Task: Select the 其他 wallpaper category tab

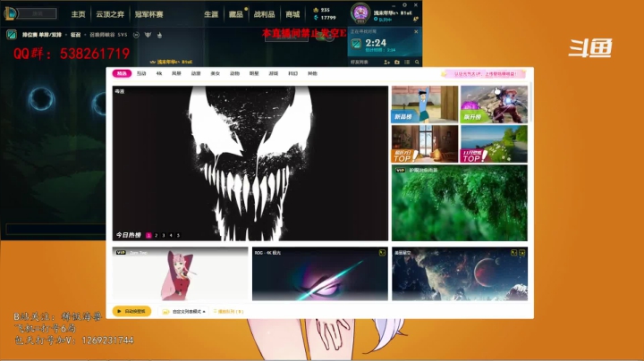Action: point(312,73)
